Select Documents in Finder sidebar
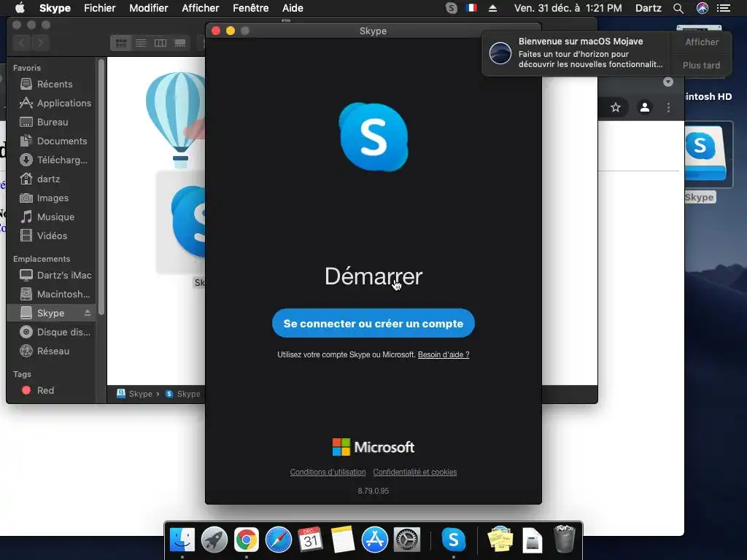747x560 pixels. 51,141
